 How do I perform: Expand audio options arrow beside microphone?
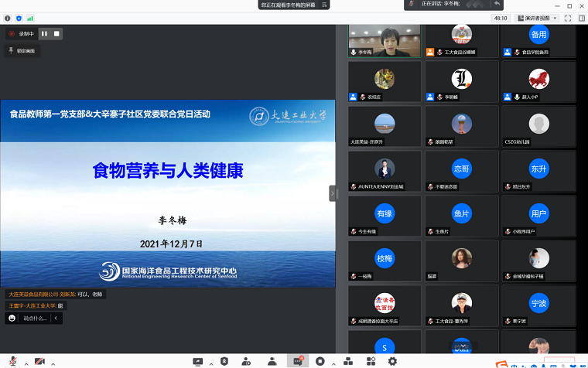click(x=25, y=363)
